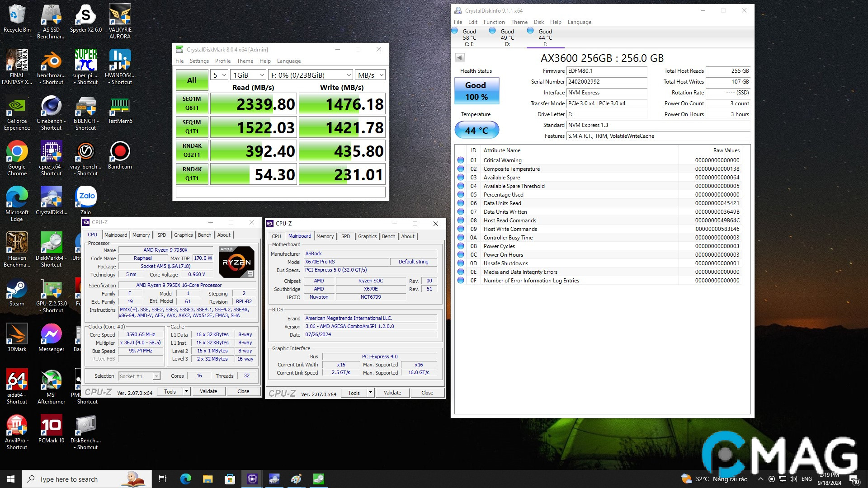The image size is (868, 488).
Task: Click the blue Good 100 % health status
Action: [x=476, y=91]
